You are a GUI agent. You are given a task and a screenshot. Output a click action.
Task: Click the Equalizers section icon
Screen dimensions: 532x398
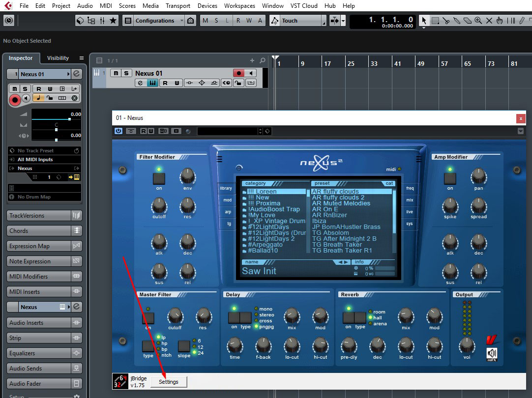77,353
